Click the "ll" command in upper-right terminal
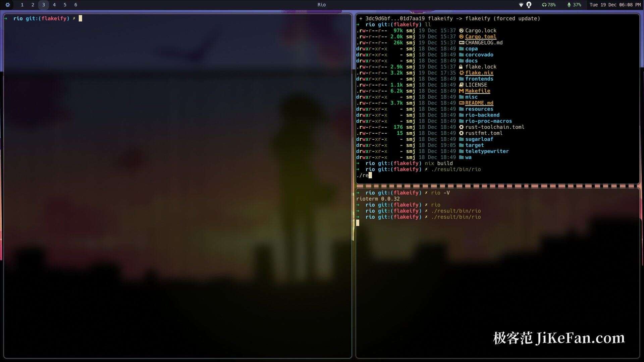Viewport: 644px width, 362px height. pos(428,25)
